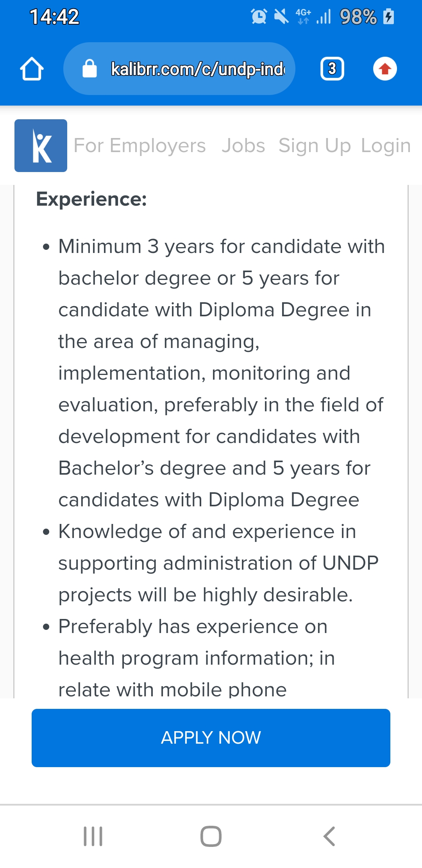Select the Sign Up link
This screenshot has height=868, width=422.
(x=315, y=145)
